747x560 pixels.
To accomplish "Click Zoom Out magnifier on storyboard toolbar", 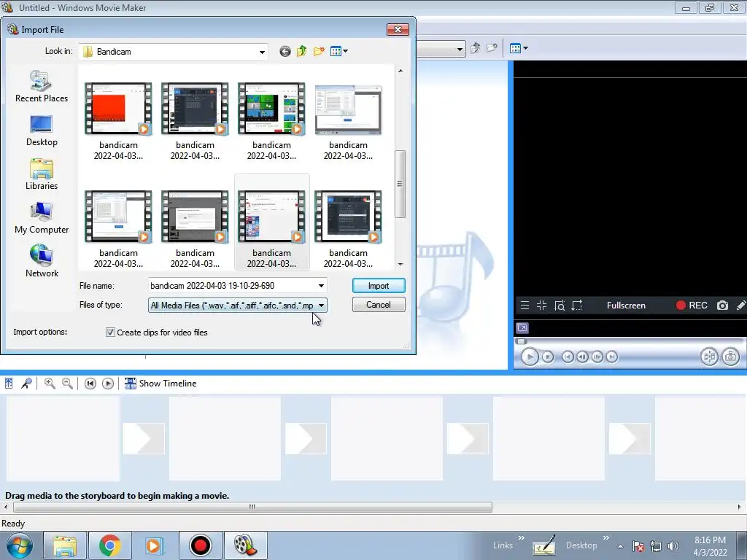I will (67, 384).
